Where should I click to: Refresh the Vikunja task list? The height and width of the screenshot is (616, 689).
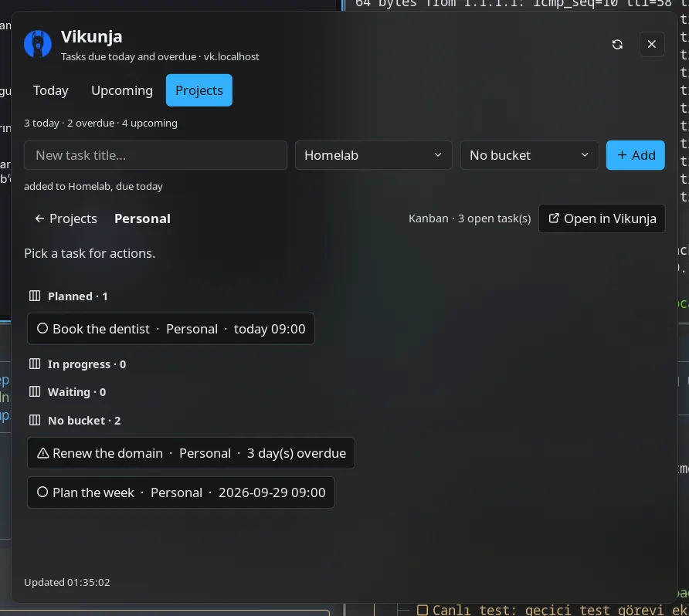[x=617, y=44]
